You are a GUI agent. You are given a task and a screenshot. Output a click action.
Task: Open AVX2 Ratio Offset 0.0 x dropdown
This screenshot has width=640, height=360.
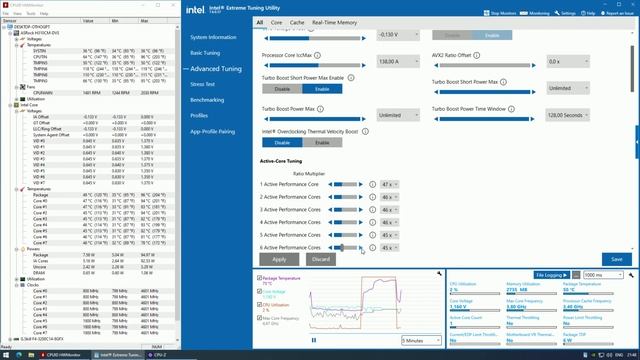[x=568, y=62]
